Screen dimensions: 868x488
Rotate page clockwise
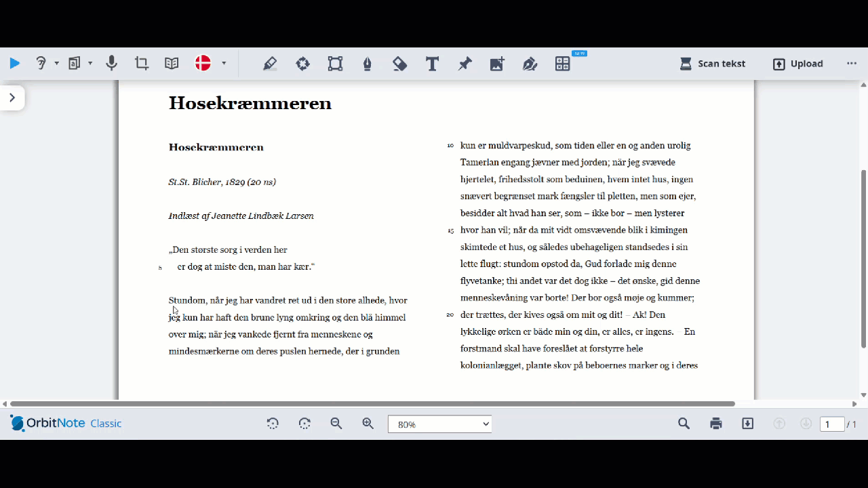(304, 424)
